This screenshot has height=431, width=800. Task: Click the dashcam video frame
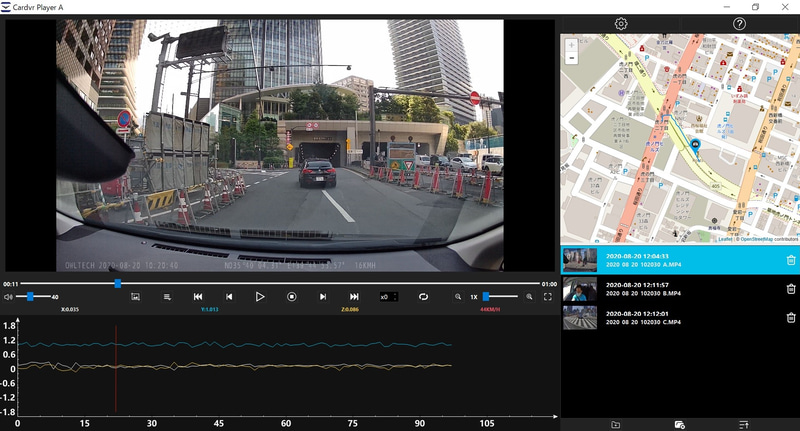[x=280, y=145]
